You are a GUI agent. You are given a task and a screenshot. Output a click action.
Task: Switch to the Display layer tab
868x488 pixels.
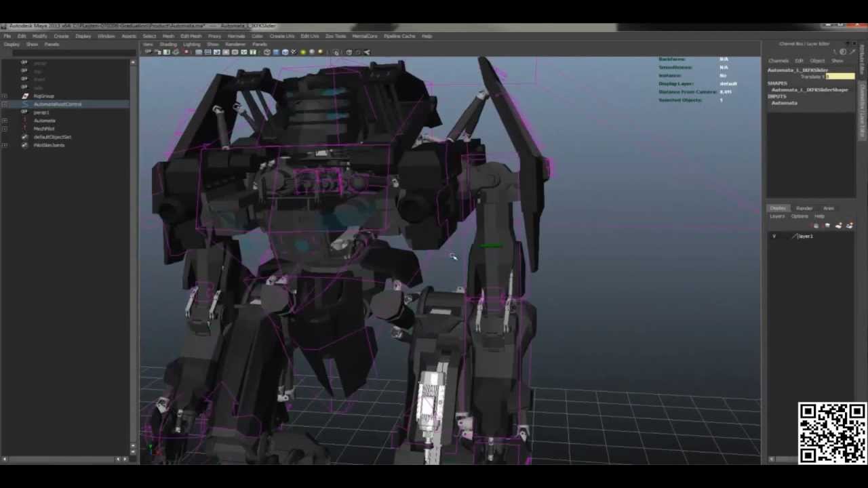[x=778, y=208]
